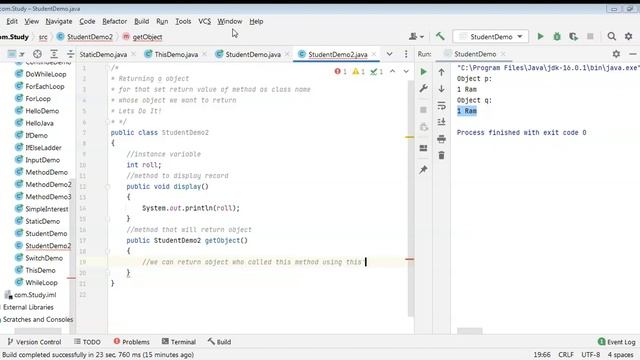Open the TODO tool window
The image size is (640, 360).
pyautogui.click(x=87, y=342)
